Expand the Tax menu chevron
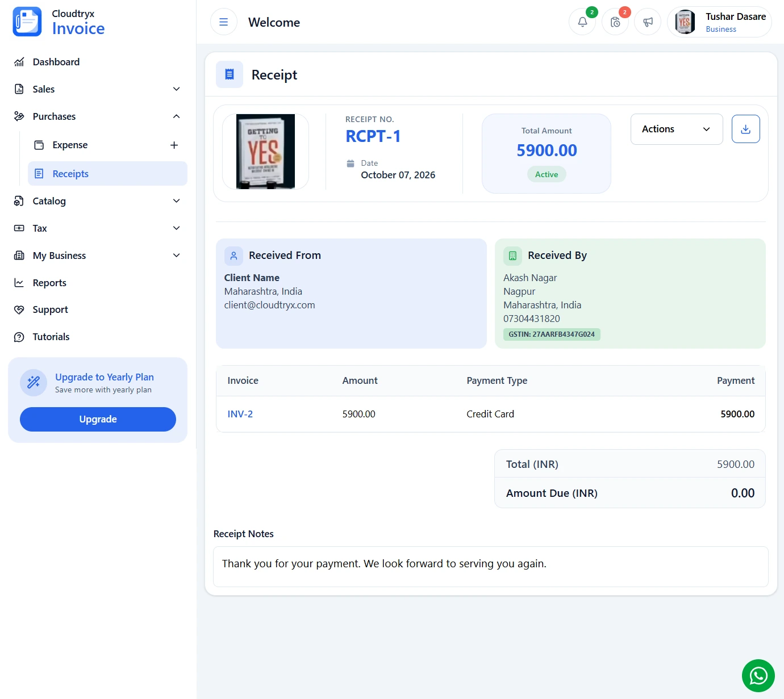The image size is (784, 699). click(x=177, y=228)
